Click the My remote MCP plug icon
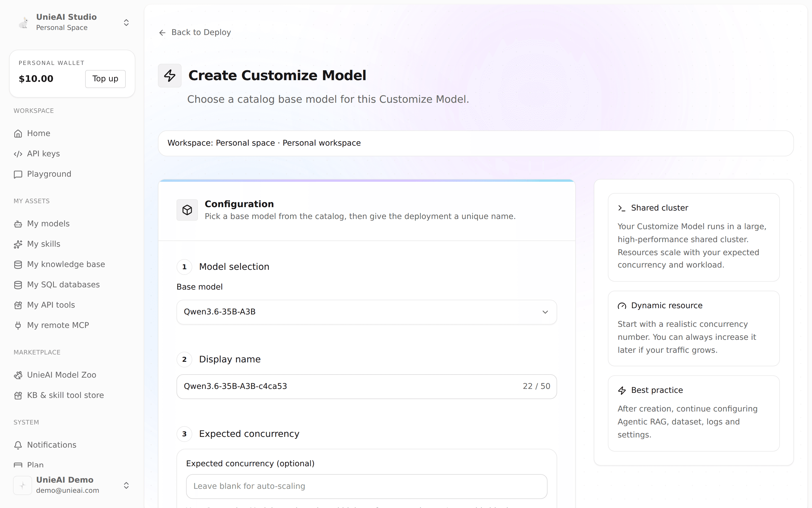 pyautogui.click(x=18, y=326)
